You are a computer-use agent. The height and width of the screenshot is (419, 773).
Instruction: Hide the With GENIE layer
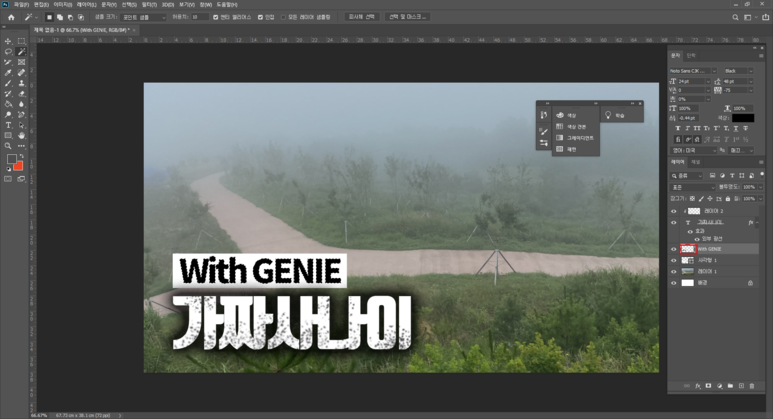[x=674, y=249]
